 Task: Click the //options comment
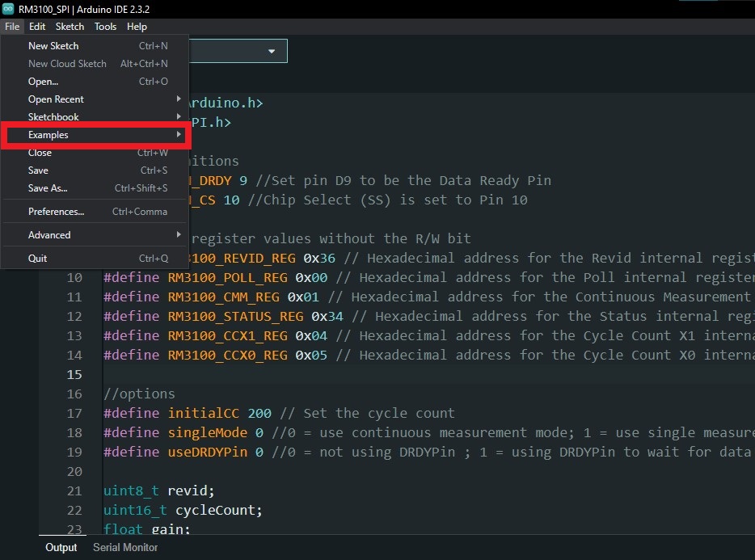139,394
